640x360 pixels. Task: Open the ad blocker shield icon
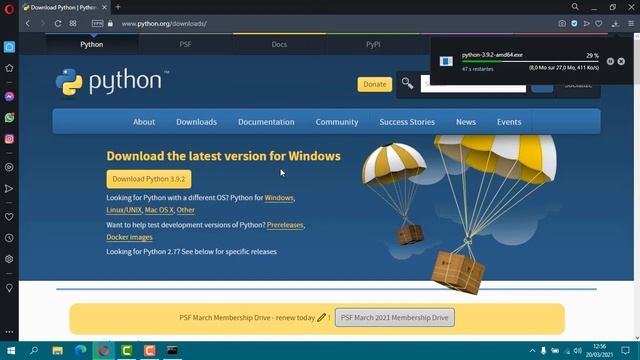[574, 24]
